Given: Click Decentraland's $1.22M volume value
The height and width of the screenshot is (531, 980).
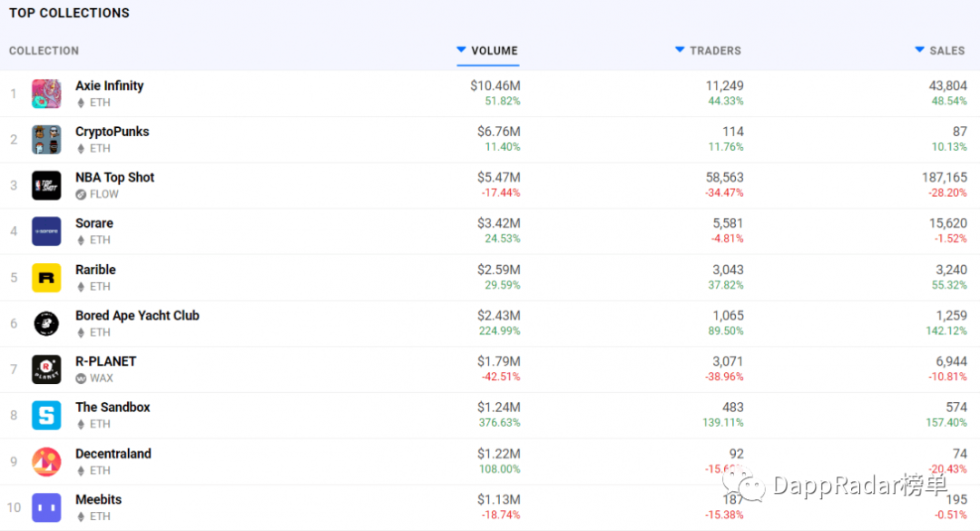Looking at the screenshot, I should point(499,454).
